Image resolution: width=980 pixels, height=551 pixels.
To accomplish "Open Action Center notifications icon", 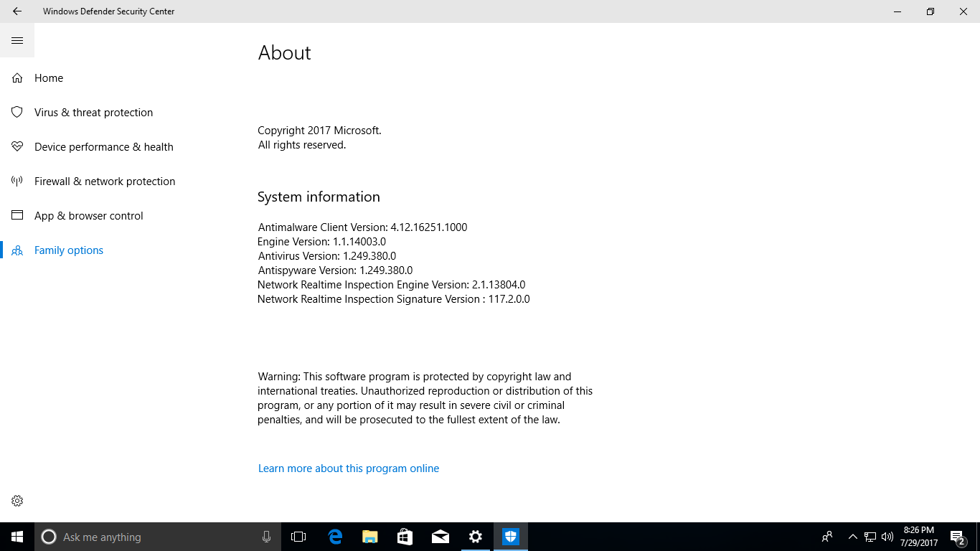I will click(958, 537).
